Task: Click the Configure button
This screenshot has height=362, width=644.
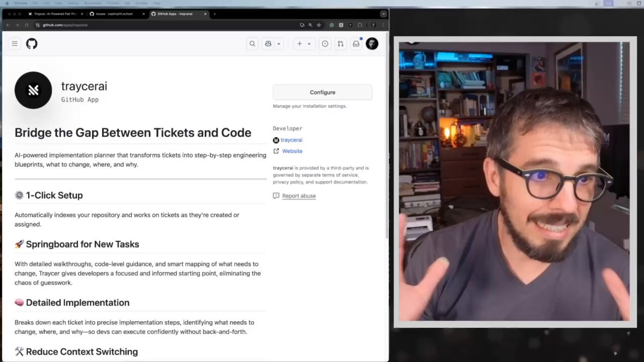Action: point(323,93)
